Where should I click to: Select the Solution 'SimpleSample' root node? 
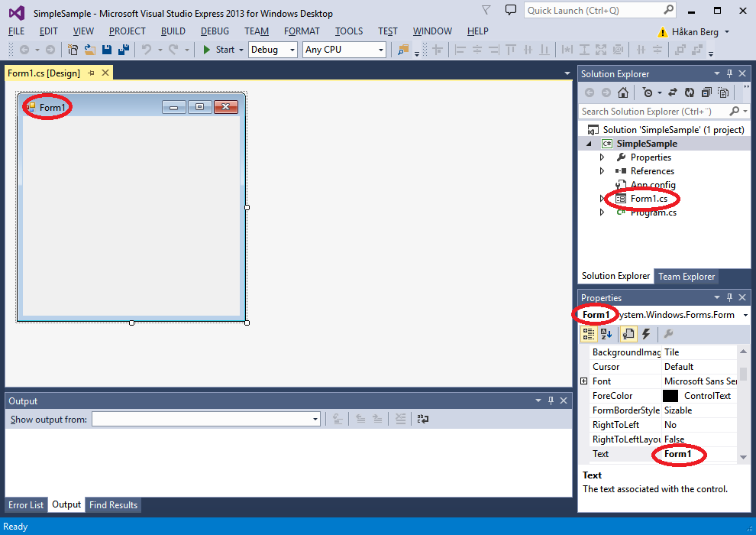tap(674, 130)
